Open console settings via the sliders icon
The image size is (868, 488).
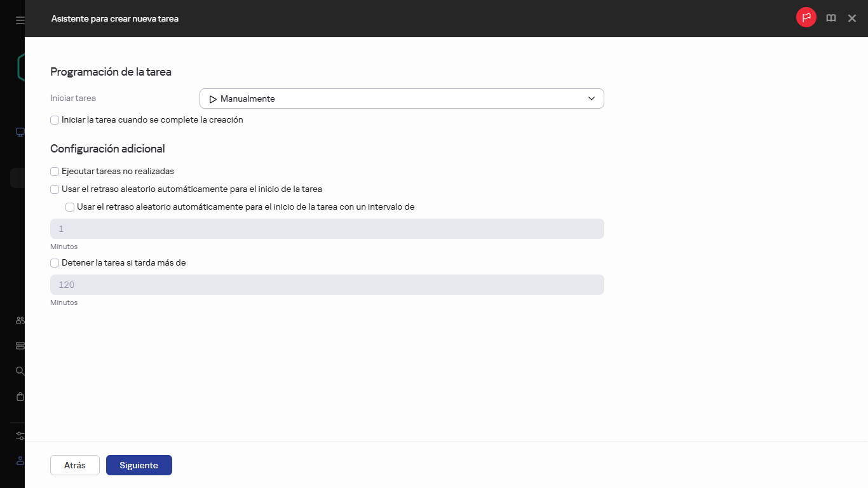click(x=18, y=435)
